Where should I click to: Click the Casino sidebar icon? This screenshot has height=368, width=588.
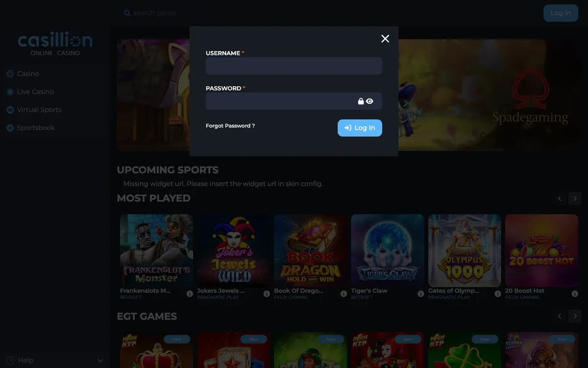tap(10, 74)
